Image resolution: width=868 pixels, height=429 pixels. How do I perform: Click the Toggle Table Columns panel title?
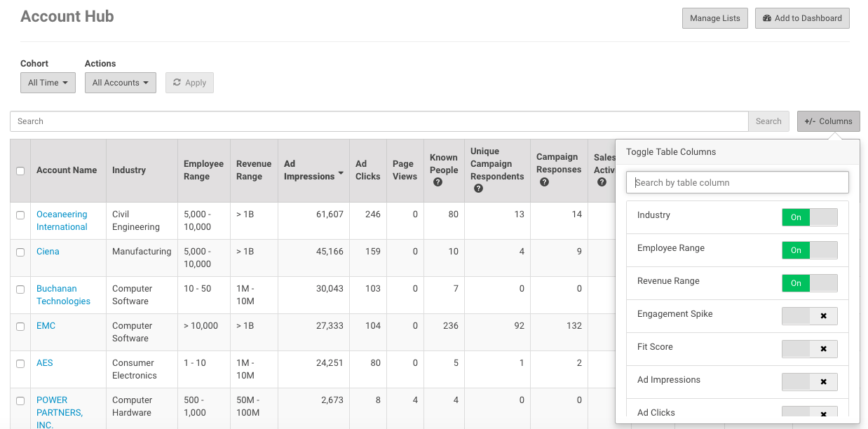pos(671,151)
